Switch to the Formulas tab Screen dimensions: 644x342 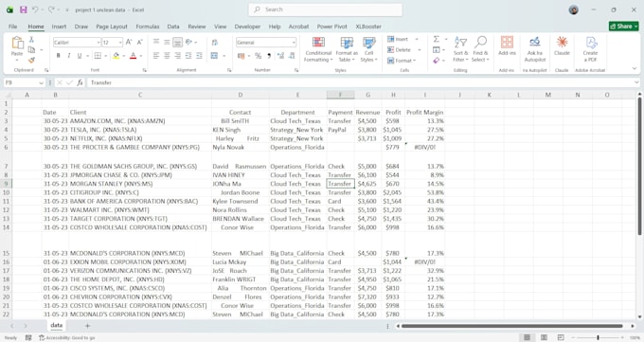pyautogui.click(x=148, y=27)
